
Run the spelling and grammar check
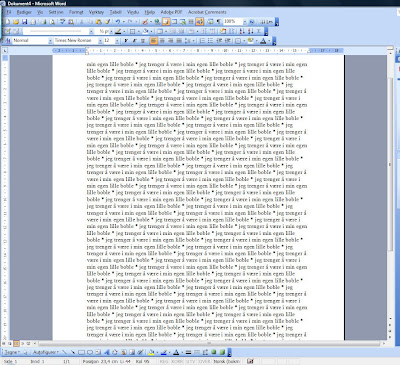coord(62,22)
